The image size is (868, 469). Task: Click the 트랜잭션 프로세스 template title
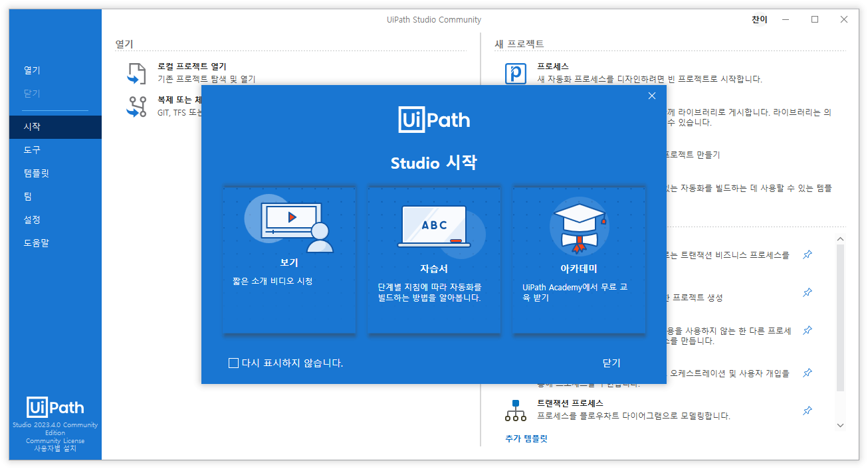[x=570, y=403]
